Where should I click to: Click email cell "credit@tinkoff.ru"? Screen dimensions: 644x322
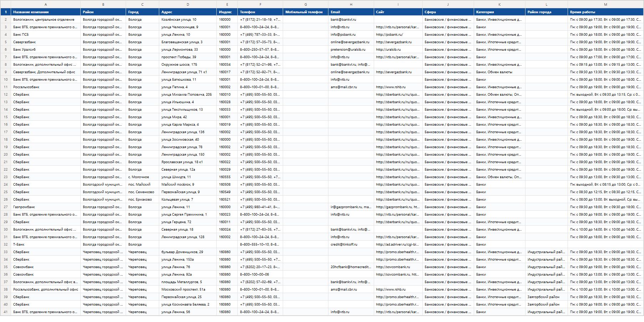pyautogui.click(x=351, y=245)
